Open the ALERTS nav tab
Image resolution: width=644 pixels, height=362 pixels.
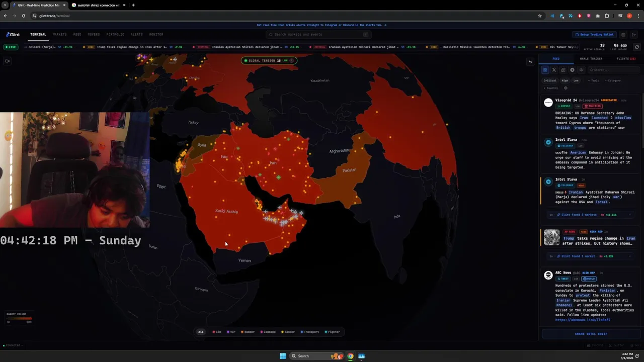(136, 34)
